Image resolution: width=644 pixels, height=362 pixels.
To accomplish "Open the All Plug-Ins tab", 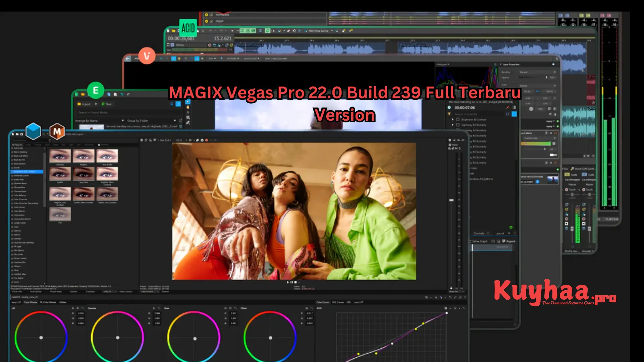I will (17, 145).
